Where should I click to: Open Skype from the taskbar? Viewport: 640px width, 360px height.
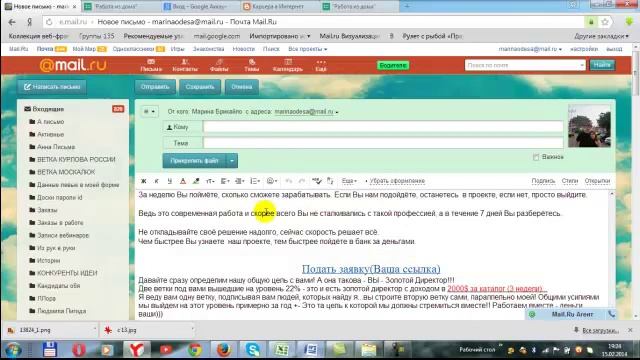(253, 350)
